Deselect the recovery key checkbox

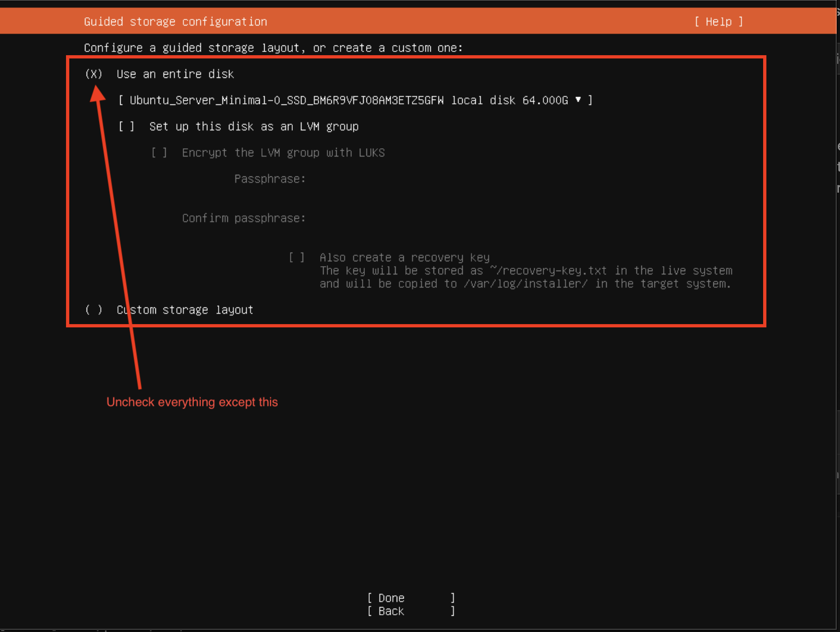click(x=297, y=258)
